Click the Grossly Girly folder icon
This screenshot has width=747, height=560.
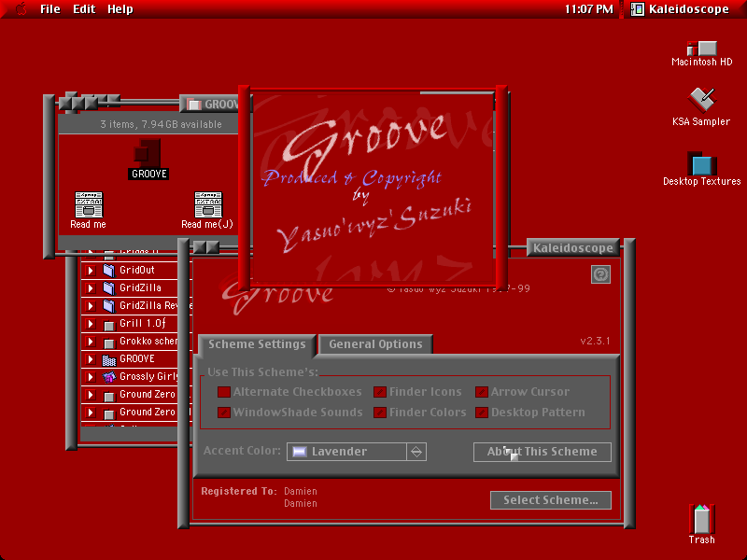coord(109,377)
